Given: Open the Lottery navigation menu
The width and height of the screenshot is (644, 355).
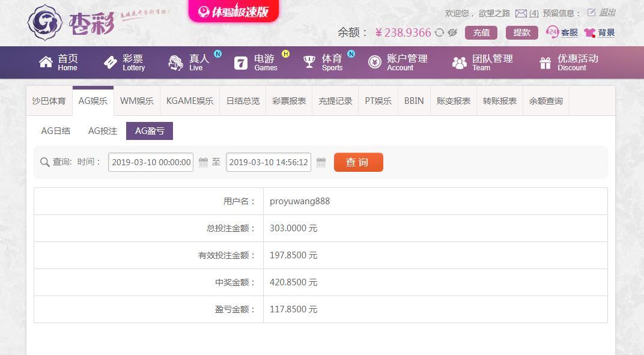Looking at the screenshot, I should point(124,62).
